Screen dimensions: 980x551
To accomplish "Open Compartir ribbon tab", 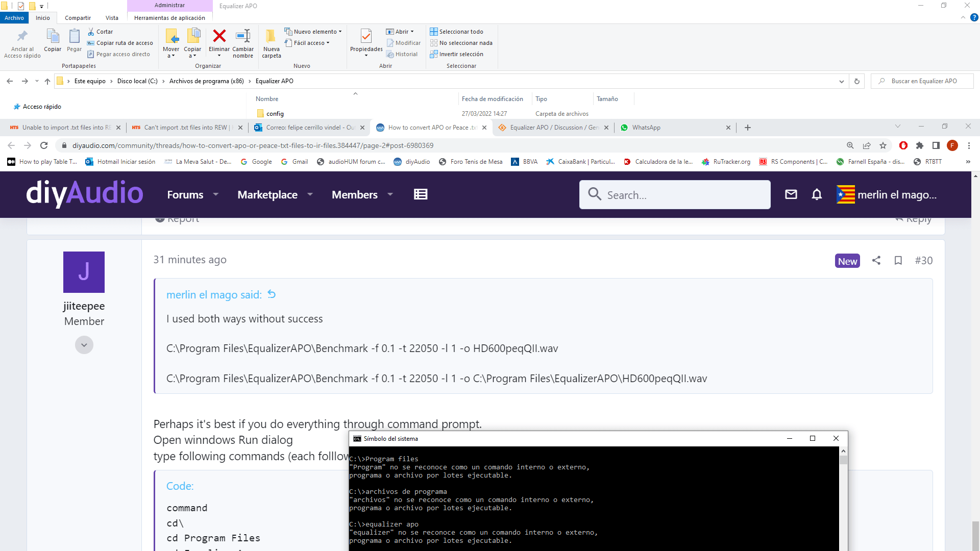I will pos(78,18).
